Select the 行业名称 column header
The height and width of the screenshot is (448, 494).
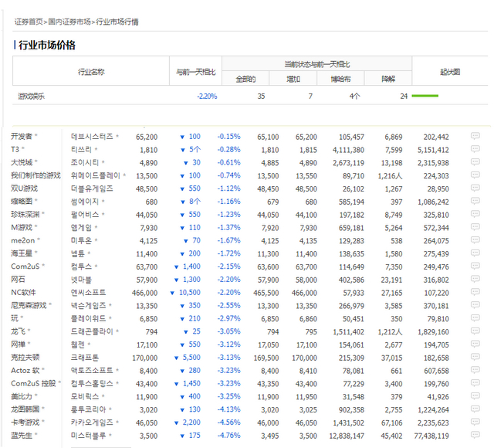(91, 72)
